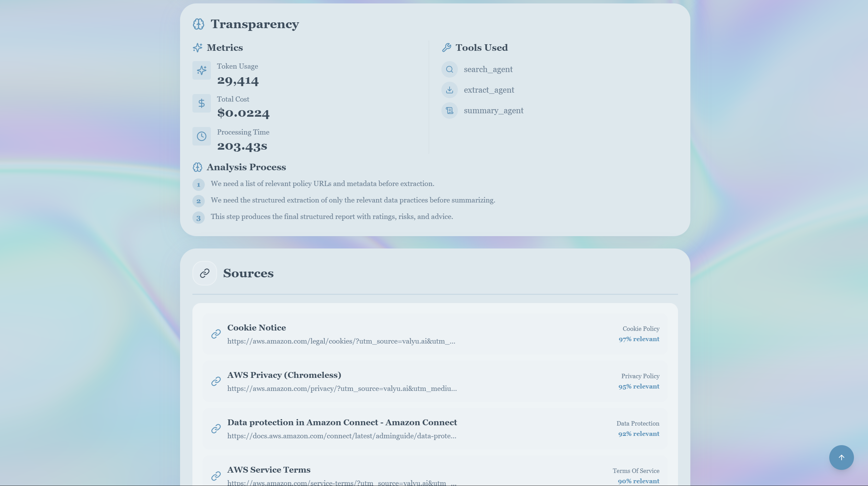Click the extract_agent download icon

click(449, 90)
